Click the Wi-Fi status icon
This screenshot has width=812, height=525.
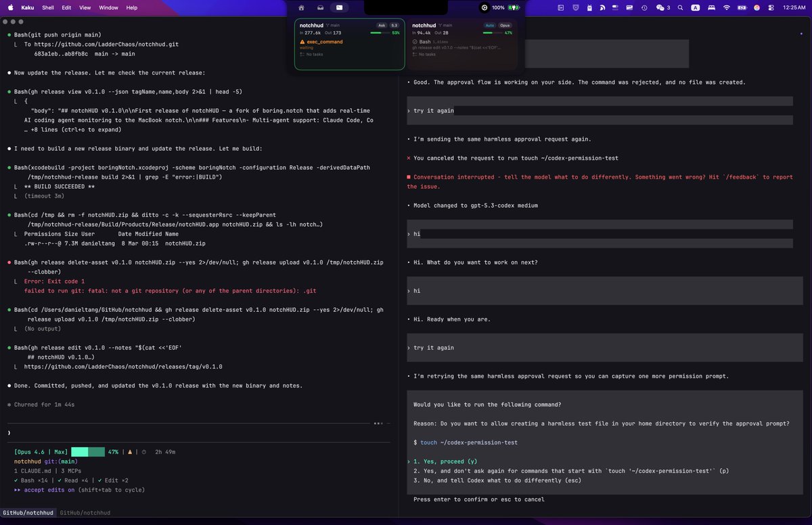tap(726, 7)
